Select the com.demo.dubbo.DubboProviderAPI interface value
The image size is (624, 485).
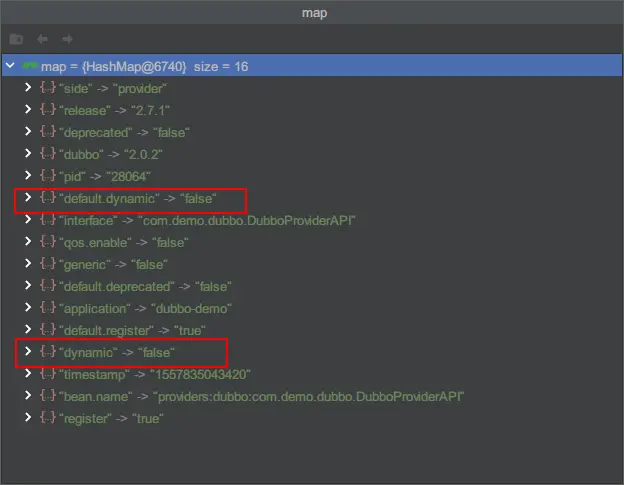tap(247, 220)
